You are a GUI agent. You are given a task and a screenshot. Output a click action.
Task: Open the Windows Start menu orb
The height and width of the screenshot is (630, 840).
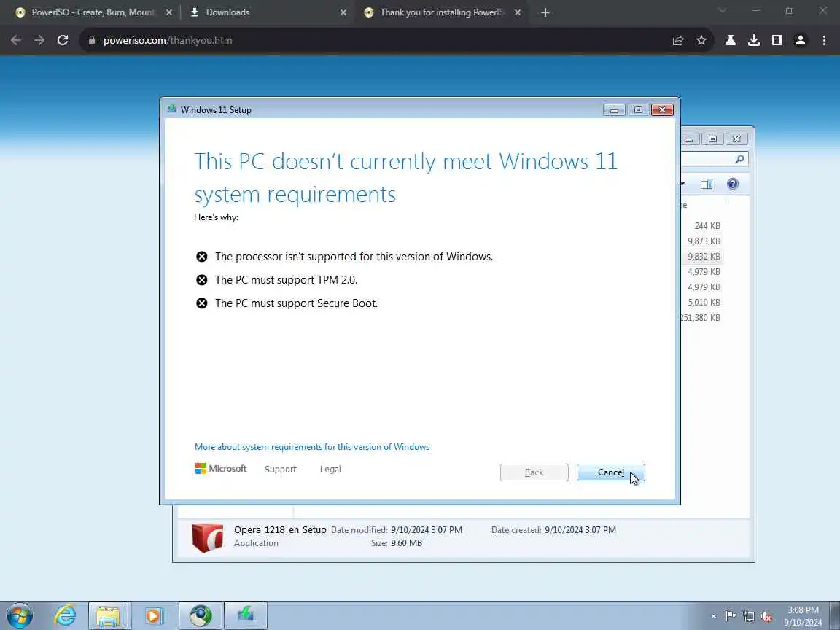20,615
